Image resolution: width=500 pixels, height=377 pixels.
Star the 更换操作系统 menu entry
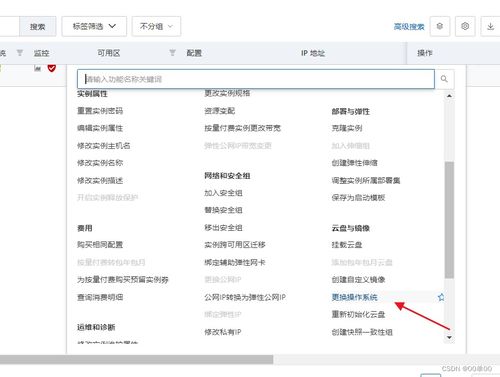(441, 297)
